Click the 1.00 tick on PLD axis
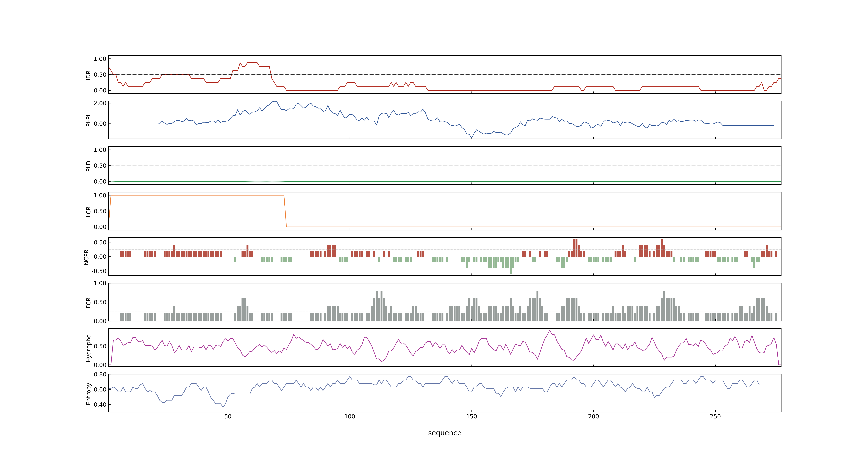This screenshot has height=463, width=868. click(100, 150)
